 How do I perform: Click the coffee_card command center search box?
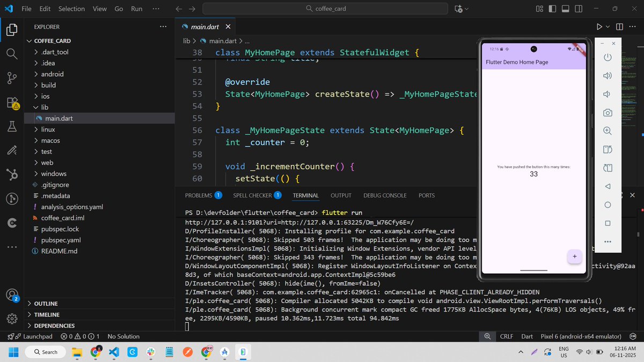326,9
